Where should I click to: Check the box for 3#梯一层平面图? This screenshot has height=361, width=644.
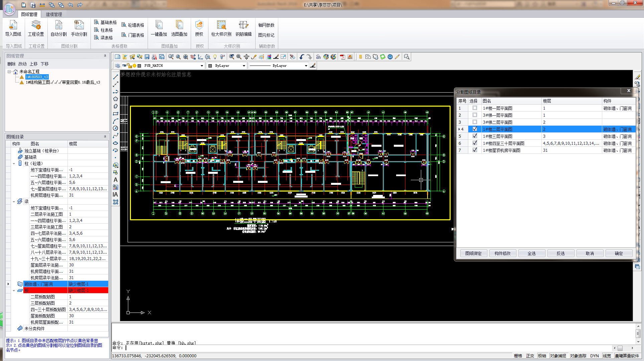(x=475, y=115)
